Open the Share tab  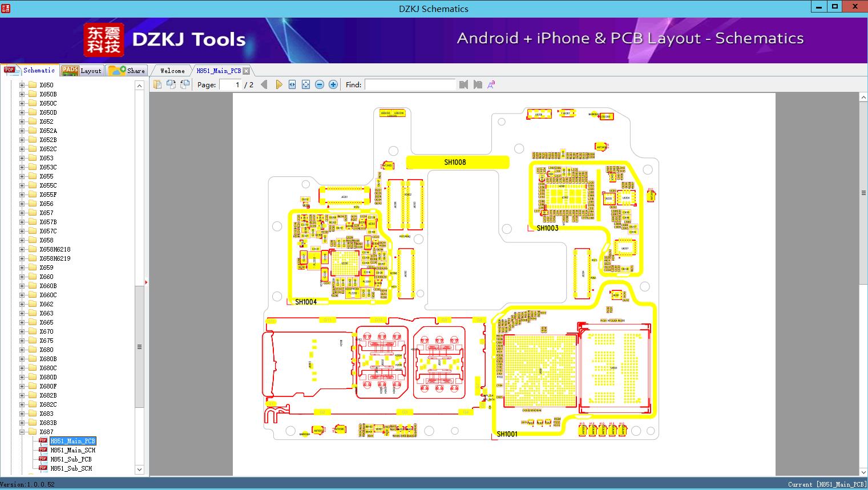(x=127, y=70)
